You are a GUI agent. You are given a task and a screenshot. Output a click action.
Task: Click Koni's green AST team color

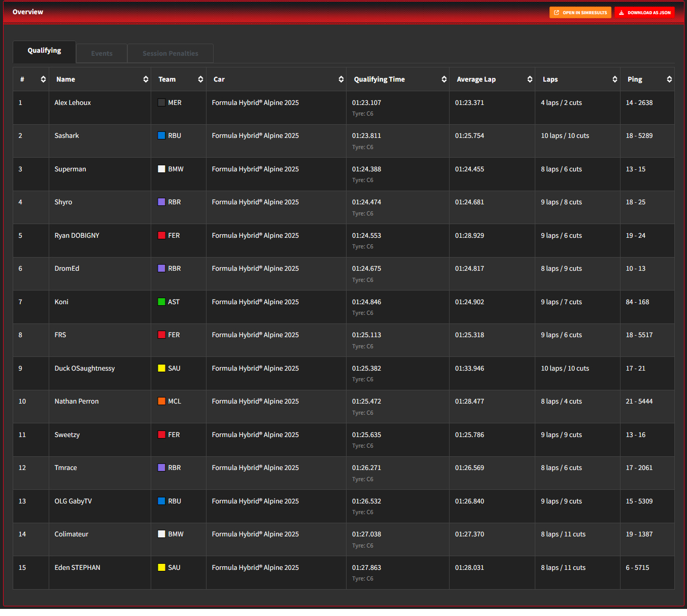tap(161, 302)
